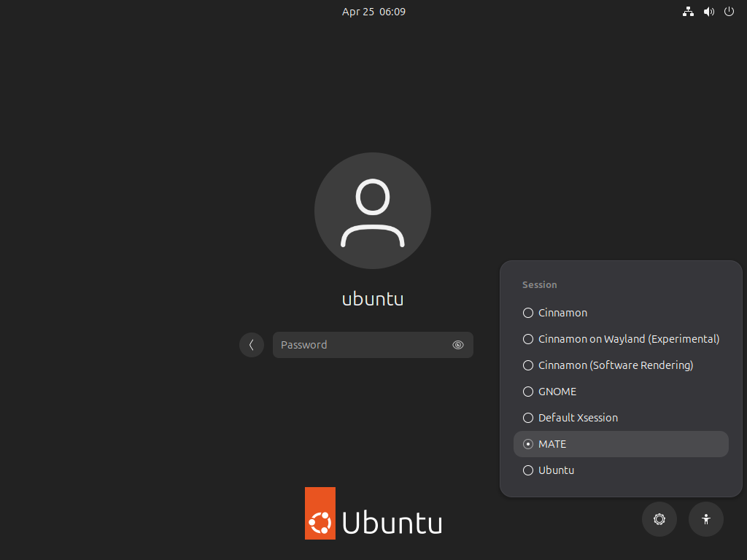Open the network status indicator
Image resolution: width=747 pixels, height=560 pixels.
pos(688,12)
